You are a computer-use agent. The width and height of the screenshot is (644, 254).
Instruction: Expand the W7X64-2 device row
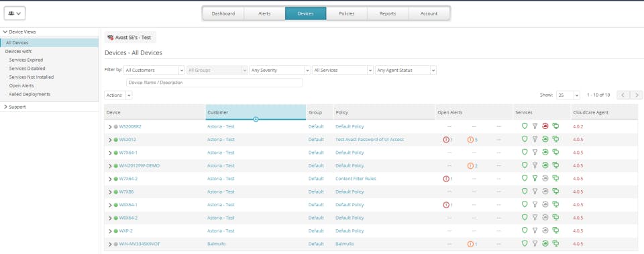click(110, 179)
